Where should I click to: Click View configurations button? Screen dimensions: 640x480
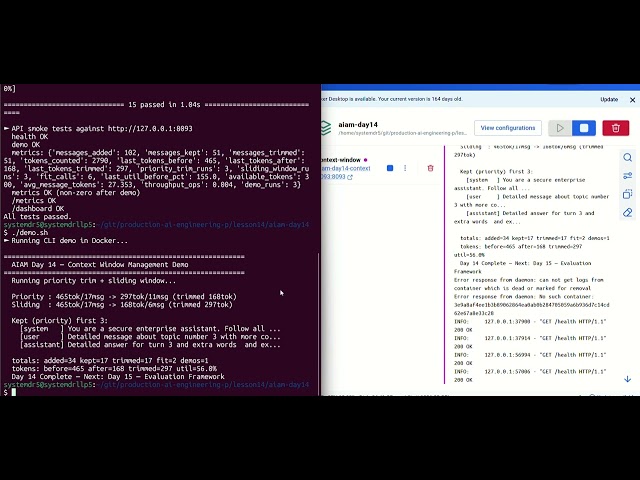pos(507,128)
